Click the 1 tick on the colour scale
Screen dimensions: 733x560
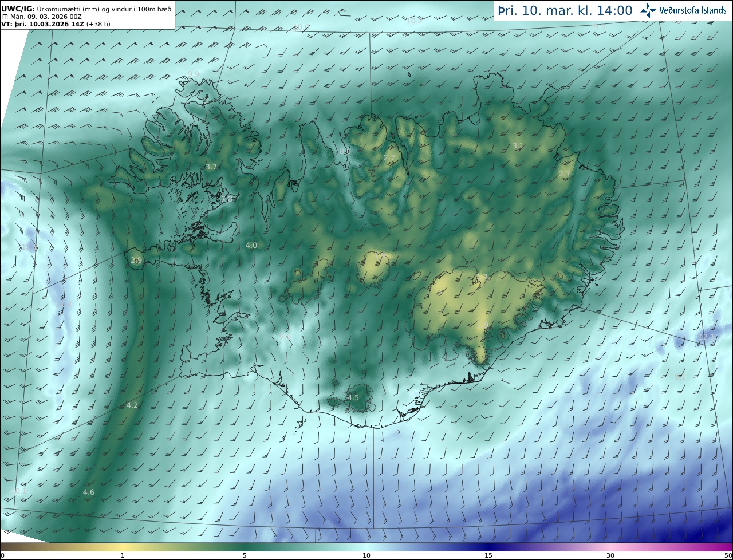[x=123, y=555]
